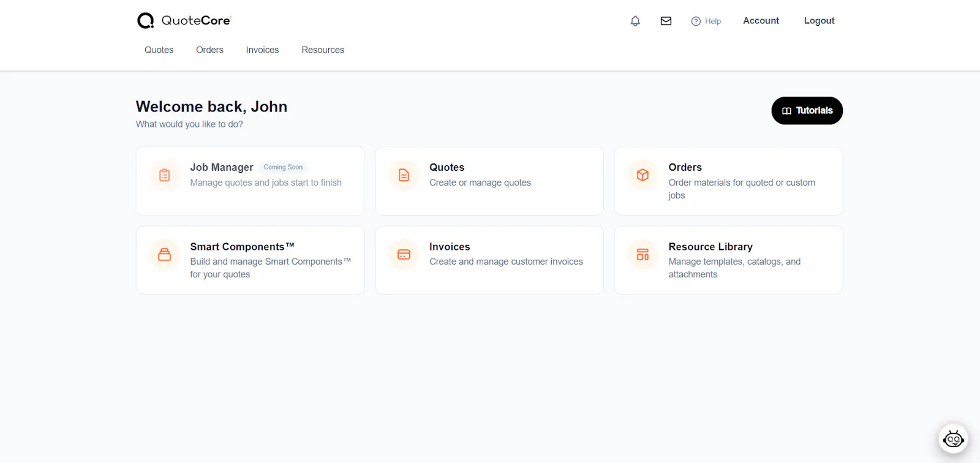Screen dimensions: 980x463
Task: Click 'Manage quotes and jobs start to finish'
Action: (266, 183)
